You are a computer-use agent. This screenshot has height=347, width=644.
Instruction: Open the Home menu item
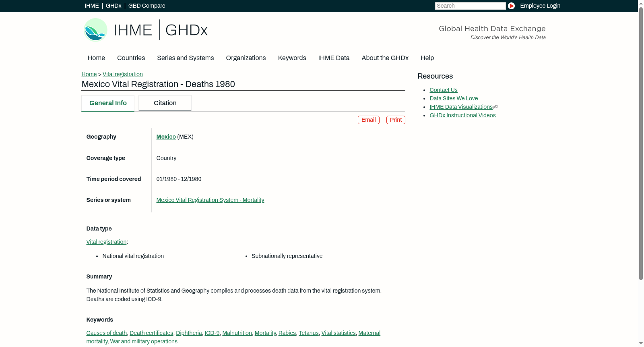[96, 58]
